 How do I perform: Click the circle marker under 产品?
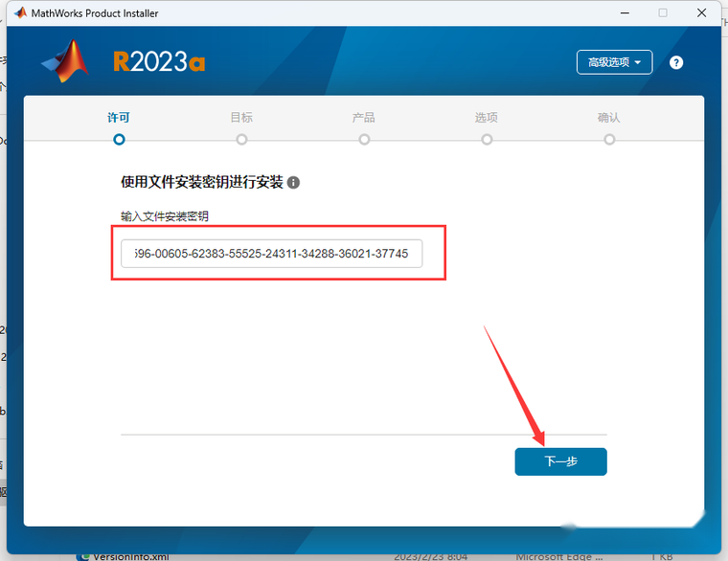[x=364, y=139]
